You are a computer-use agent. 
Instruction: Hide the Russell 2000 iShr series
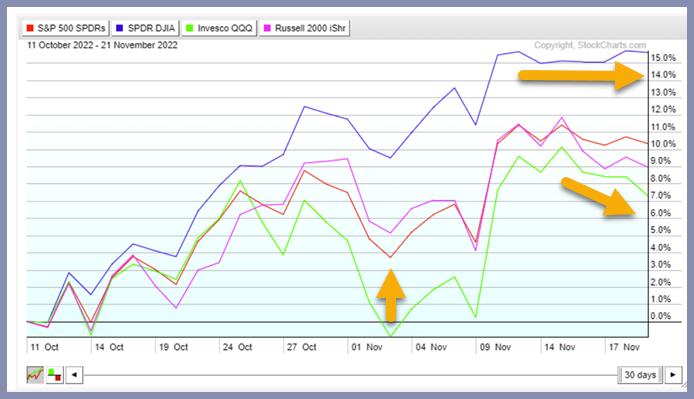304,28
